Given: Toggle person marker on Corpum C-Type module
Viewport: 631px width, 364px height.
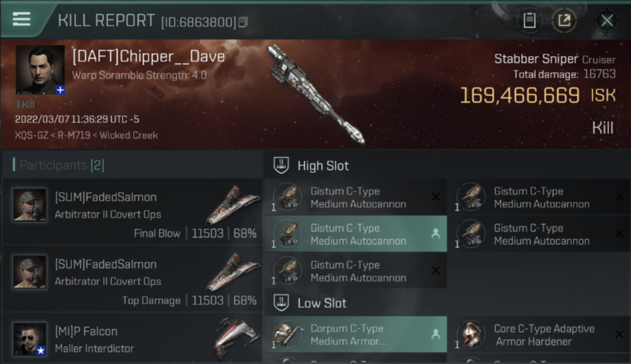Looking at the screenshot, I should 435,334.
